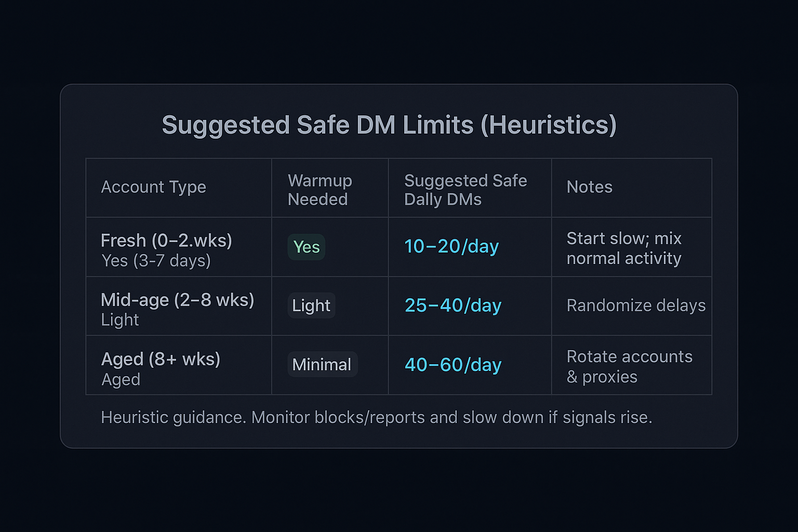Click the blue "10–20/day" limit value
The image size is (798, 532).
[451, 246]
